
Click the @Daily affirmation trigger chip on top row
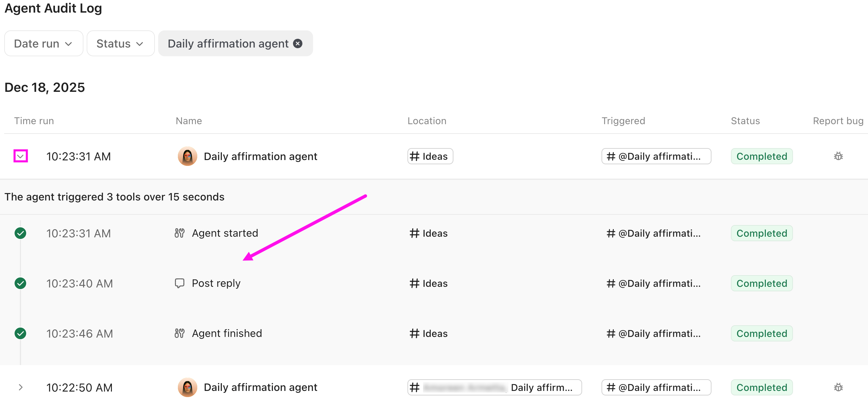pyautogui.click(x=656, y=156)
